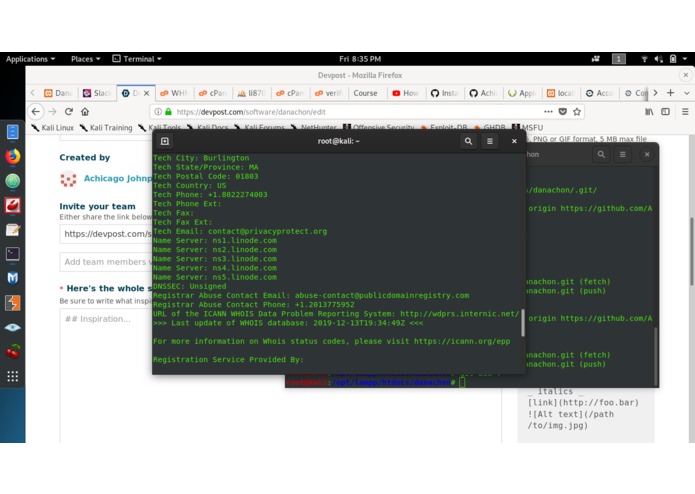695x494 pixels.
Task: Click the Firefox page vertical scrollbar
Action: click(x=691, y=251)
